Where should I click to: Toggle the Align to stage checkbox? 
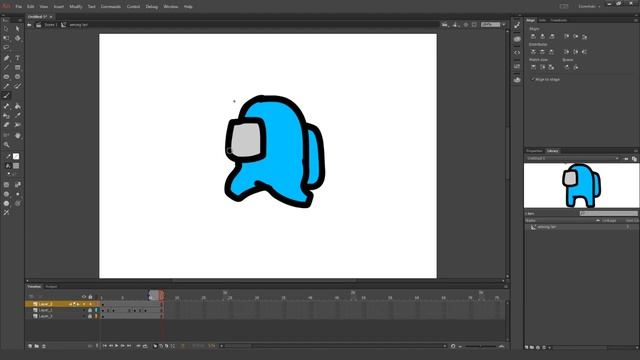pyautogui.click(x=533, y=79)
